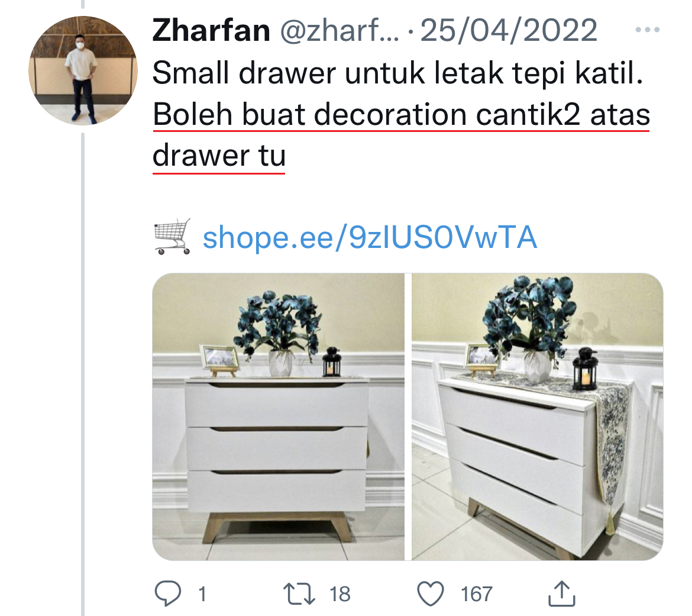This screenshot has width=692, height=616.
Task: Click the shopping cart emoji
Action: coord(172,237)
